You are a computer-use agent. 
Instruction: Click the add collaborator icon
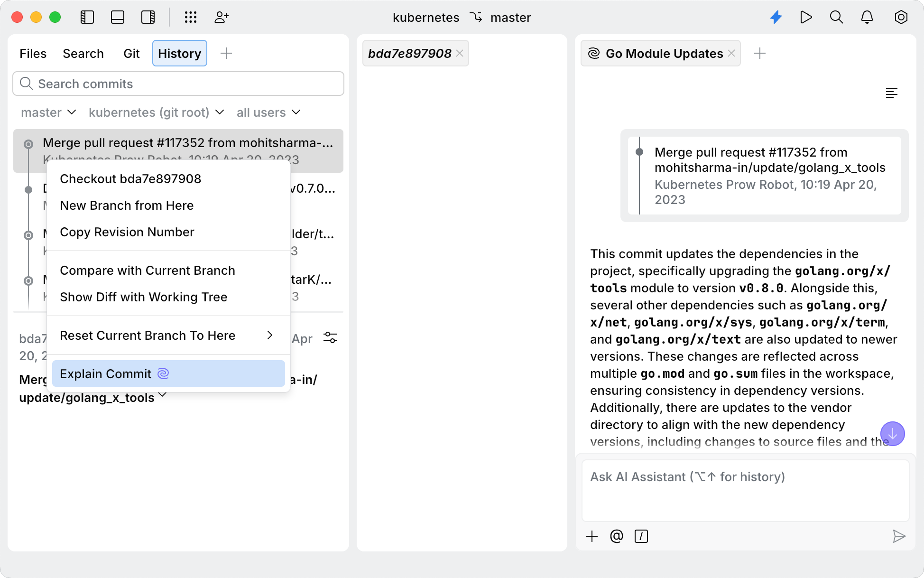pyautogui.click(x=222, y=18)
